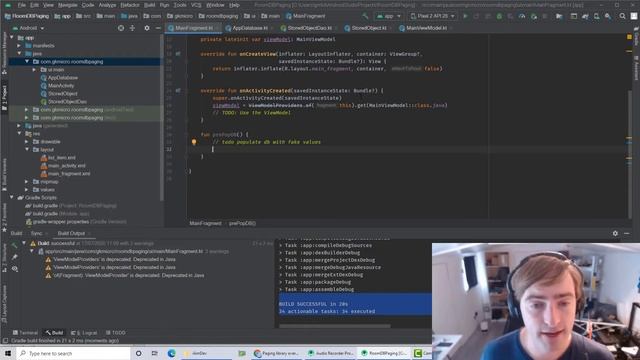Hide the Project panel with minus icon

click(x=158, y=28)
